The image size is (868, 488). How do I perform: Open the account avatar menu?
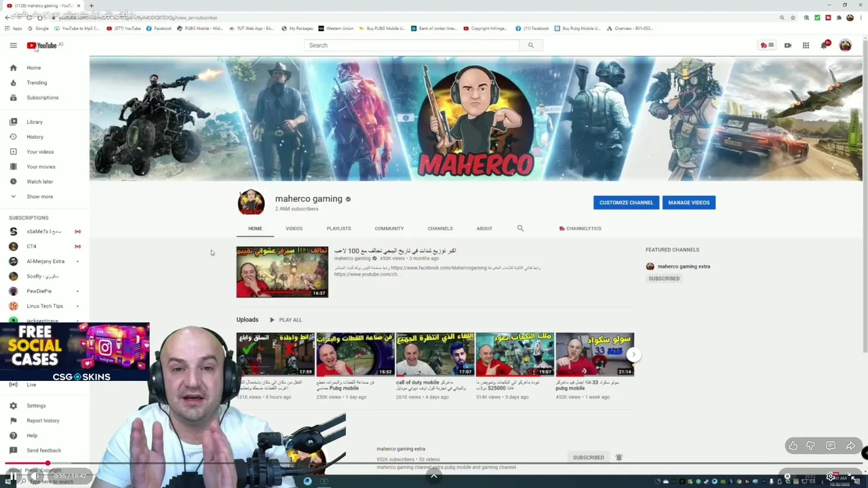tap(845, 45)
